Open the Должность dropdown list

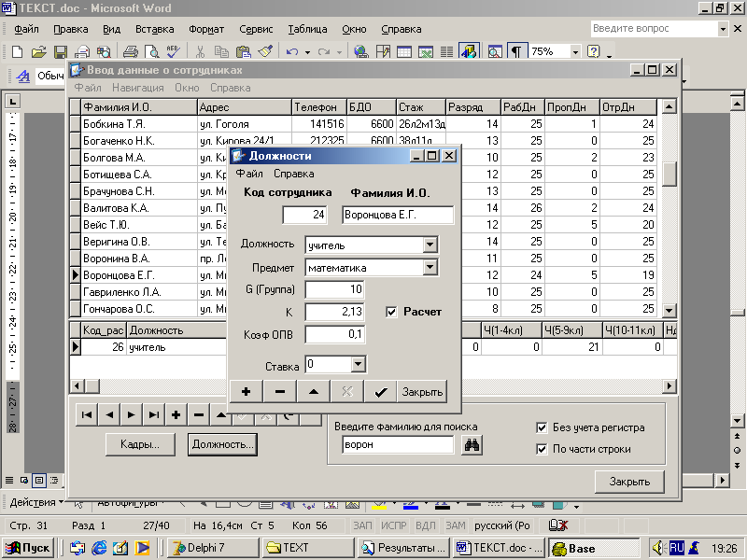pos(430,245)
